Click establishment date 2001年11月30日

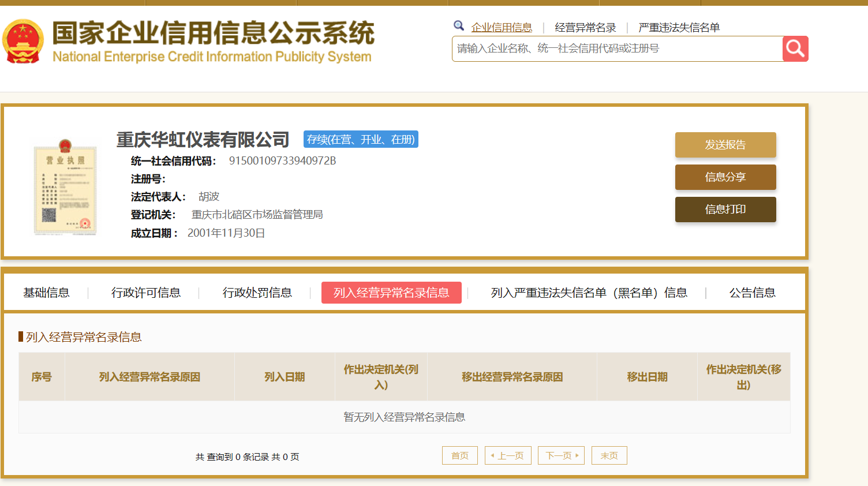(x=226, y=233)
